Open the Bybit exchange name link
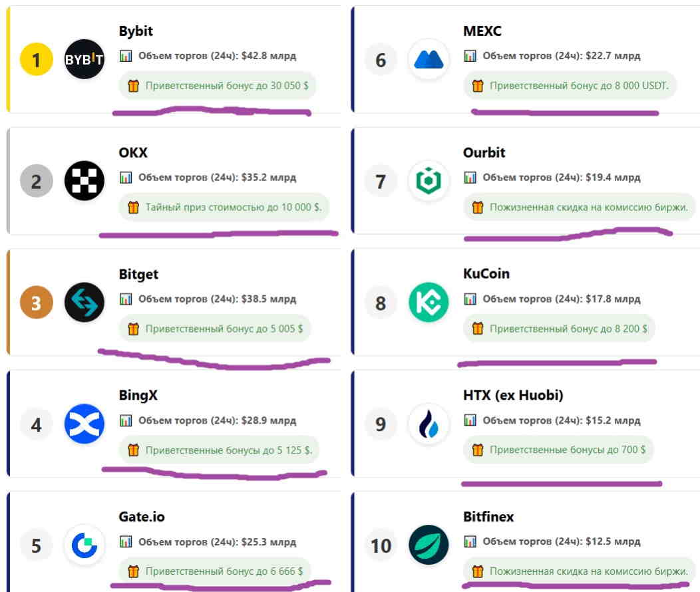Viewport: 700px width, 592px height. [136, 31]
